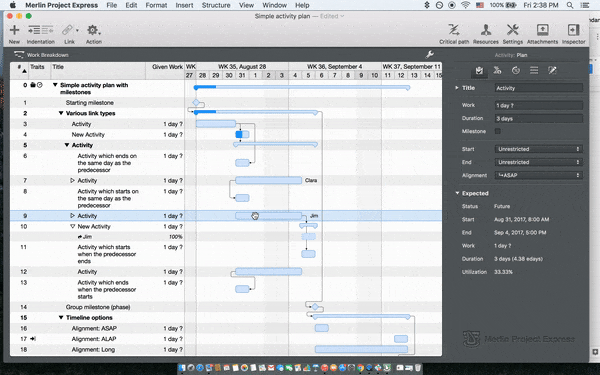Open Spotlight search in menu bar
Image resolution: width=600 pixels, height=375 pixels.
tap(570, 5)
